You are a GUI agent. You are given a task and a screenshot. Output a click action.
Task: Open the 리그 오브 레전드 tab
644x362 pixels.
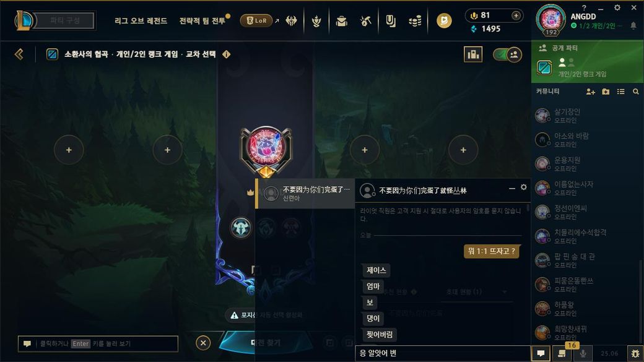(x=141, y=20)
